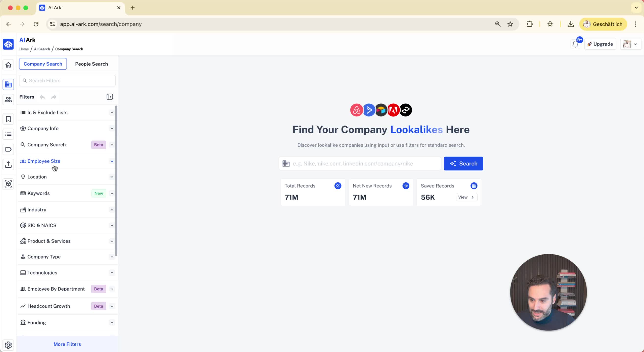Viewport: 644px width, 352px height.
Task: Click the More Filters link
Action: (x=67, y=344)
